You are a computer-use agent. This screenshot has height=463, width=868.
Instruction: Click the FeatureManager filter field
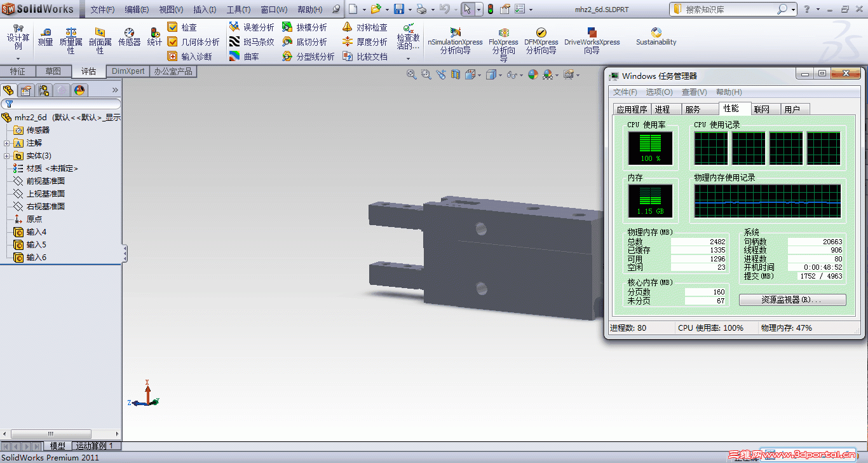[x=61, y=104]
